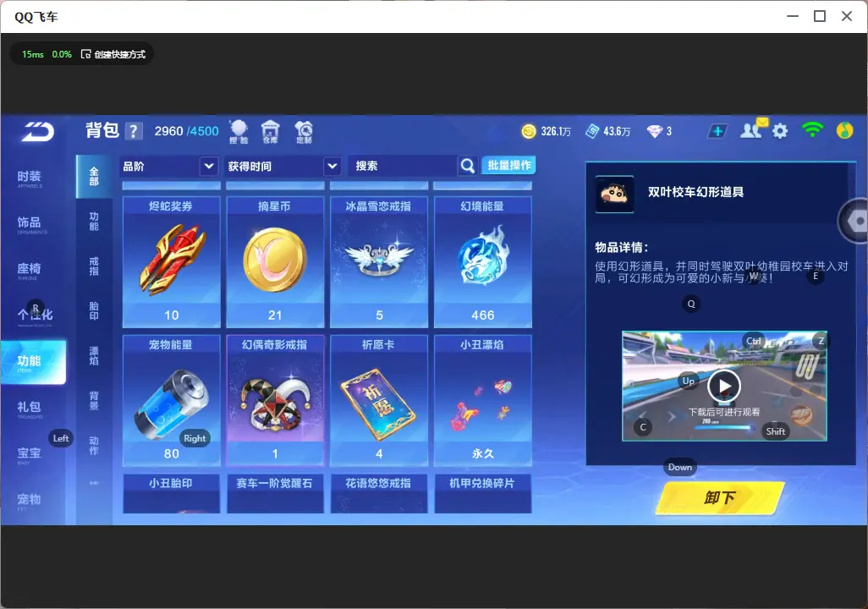The width and height of the screenshot is (868, 609).
Task: Select the 摘星币 gold coin item
Action: [x=275, y=262]
